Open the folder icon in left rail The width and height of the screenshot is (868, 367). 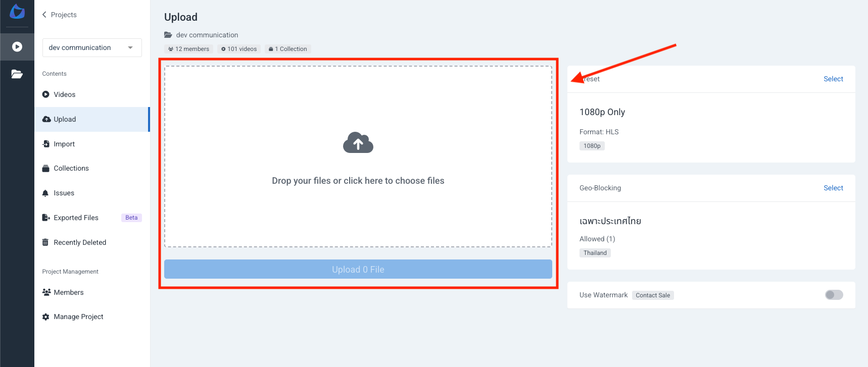point(17,74)
